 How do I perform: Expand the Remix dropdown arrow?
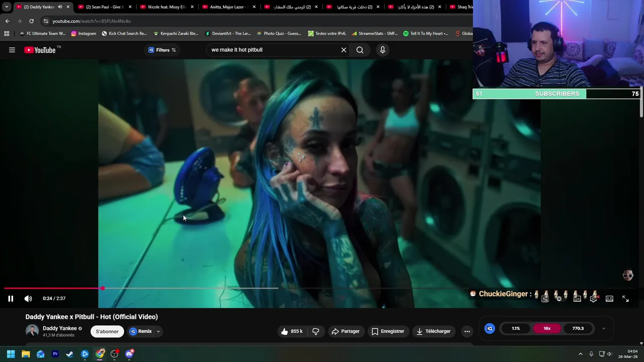(x=158, y=331)
